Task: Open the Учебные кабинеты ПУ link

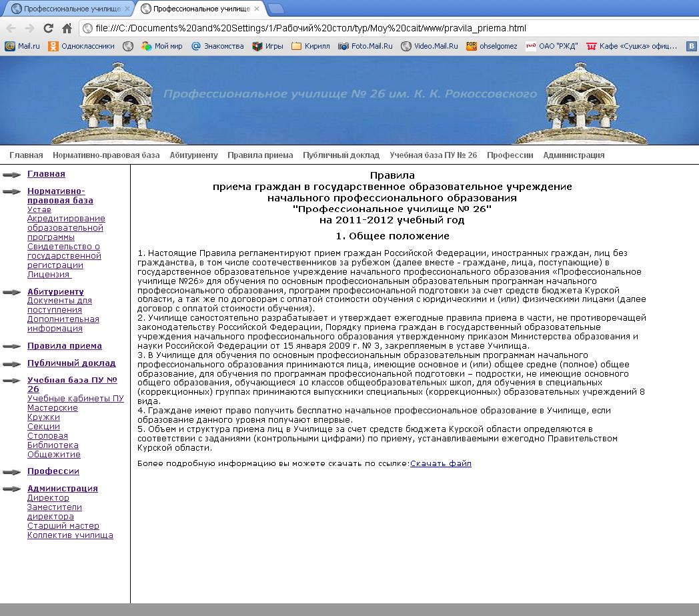Action: [x=75, y=399]
